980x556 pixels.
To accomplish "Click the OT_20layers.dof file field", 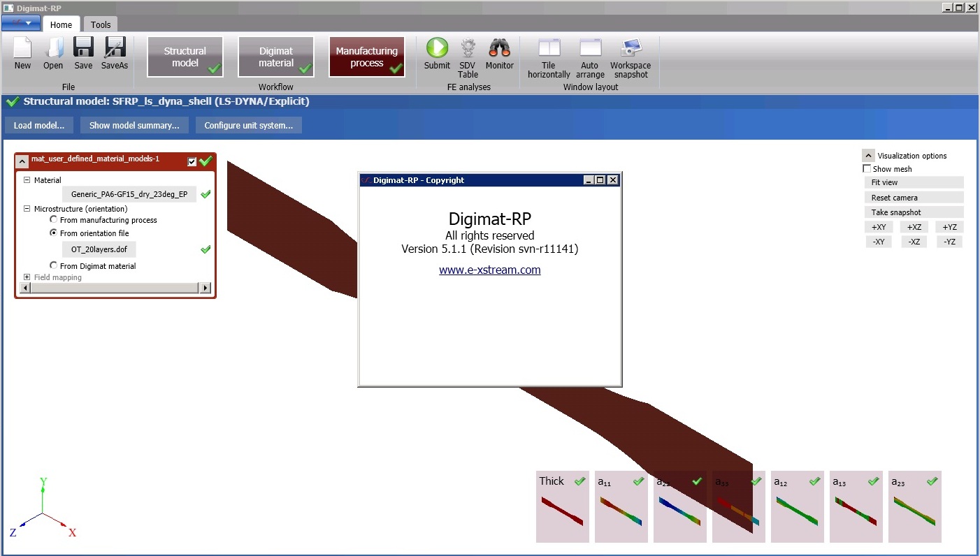I will (x=99, y=249).
